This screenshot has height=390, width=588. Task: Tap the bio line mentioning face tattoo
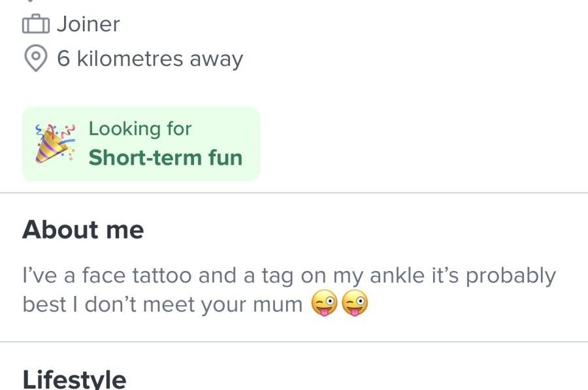pyautogui.click(x=289, y=276)
